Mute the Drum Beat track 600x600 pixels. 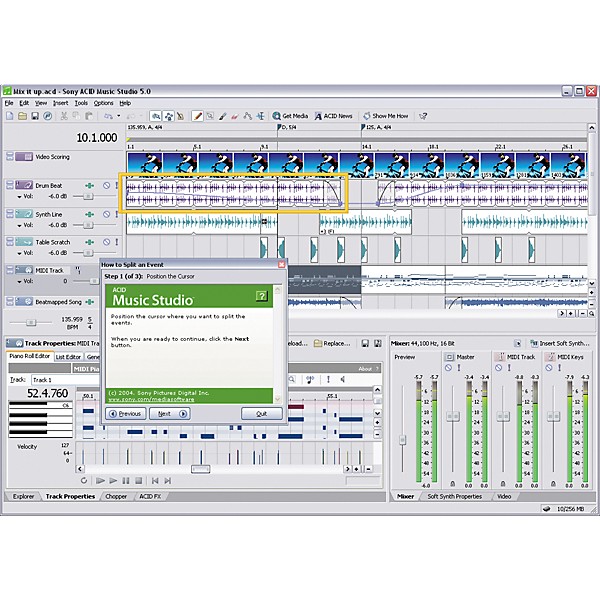click(x=106, y=186)
